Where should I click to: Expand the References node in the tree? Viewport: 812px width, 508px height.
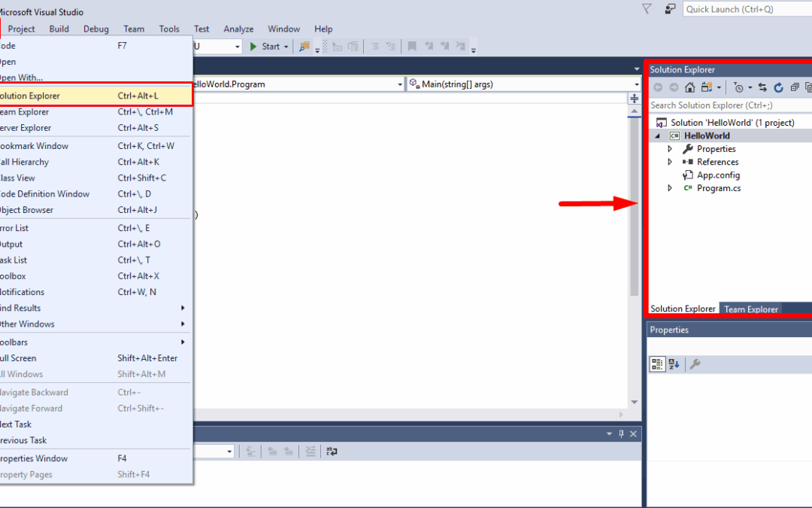click(670, 162)
